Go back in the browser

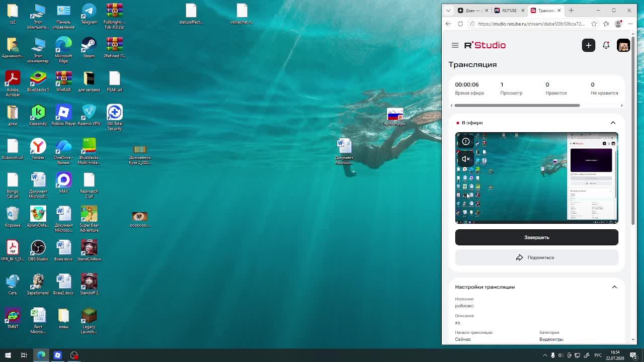pos(448,24)
